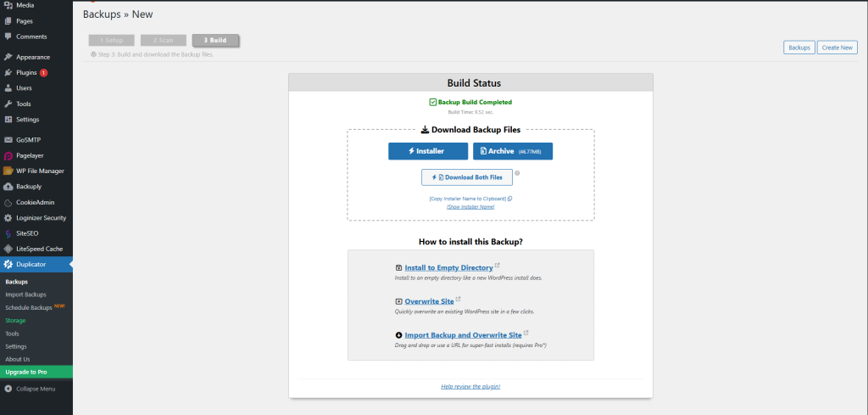868x415 pixels.
Task: Click the 2 Scan step tab
Action: 164,41
